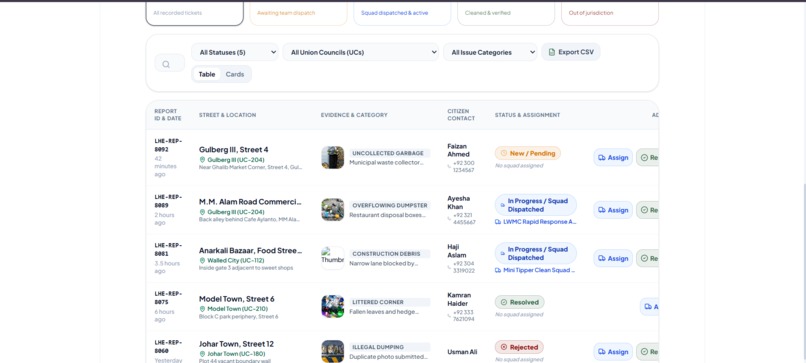Click the UNCOLLECTED GARBAGE category tag

tap(390, 153)
